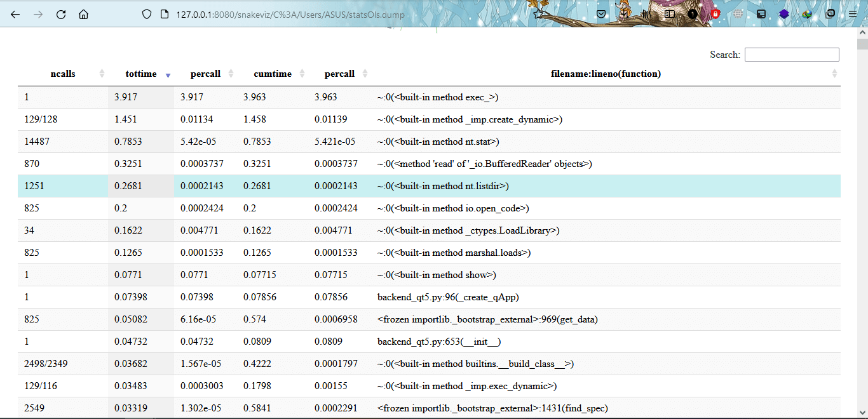The image size is (868, 419).
Task: Toggle the browser sidebar icon
Action: [x=670, y=13]
